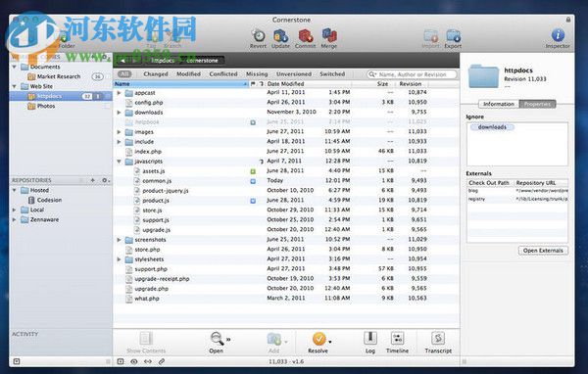Expand the Zennaware repository group
Image resolution: width=588 pixels, height=374 pixels.
(15, 220)
